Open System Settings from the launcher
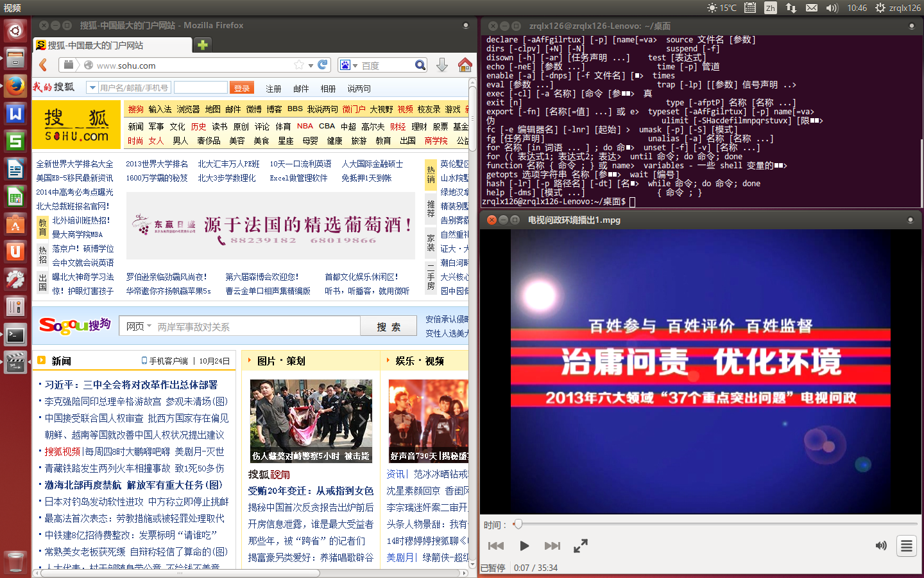The width and height of the screenshot is (924, 578). coord(15,279)
